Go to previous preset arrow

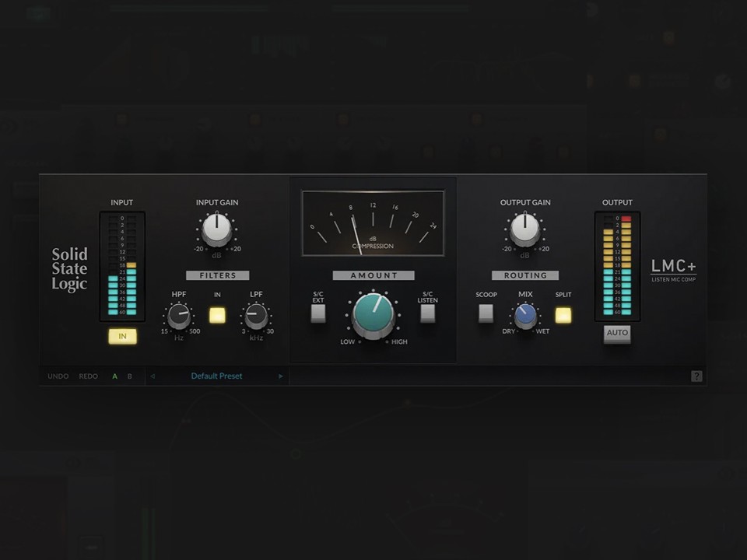pyautogui.click(x=153, y=376)
